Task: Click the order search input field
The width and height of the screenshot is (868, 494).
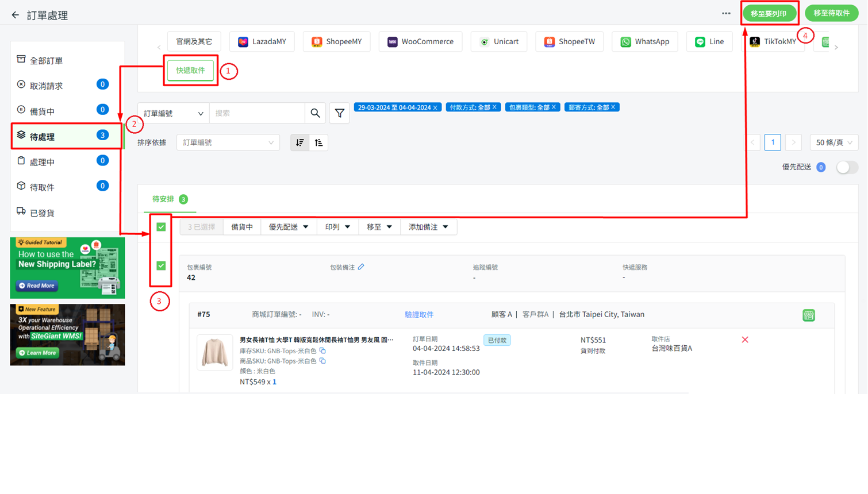Action: [257, 113]
